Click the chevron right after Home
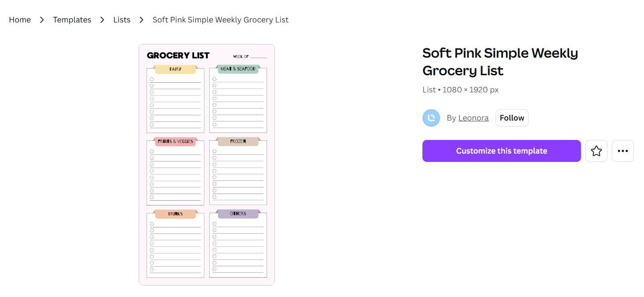The image size is (644, 297). (x=42, y=20)
